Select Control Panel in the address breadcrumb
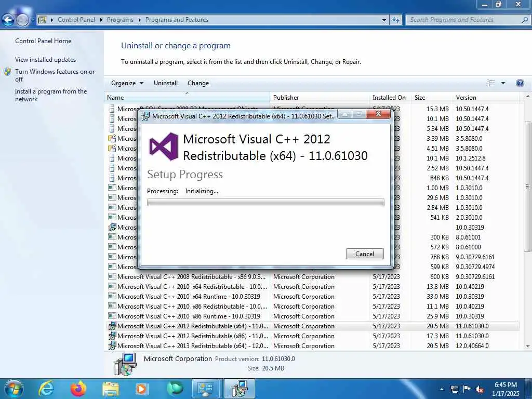Viewport: 532px width, 399px height. 76,20
